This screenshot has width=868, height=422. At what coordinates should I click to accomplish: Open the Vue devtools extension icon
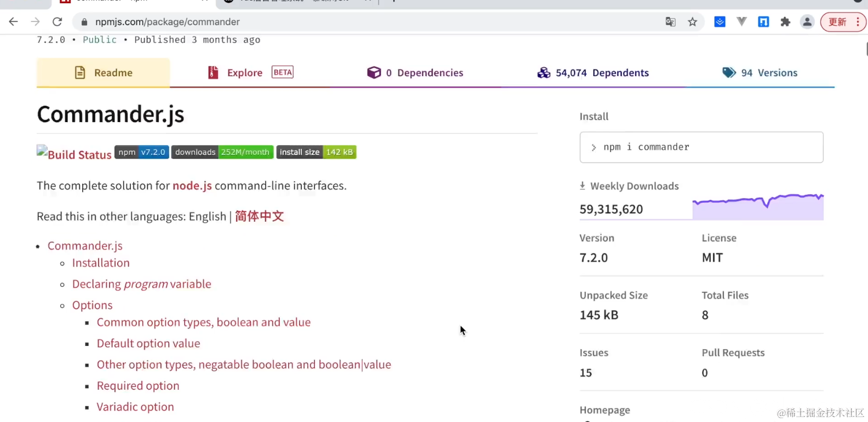pyautogui.click(x=741, y=22)
